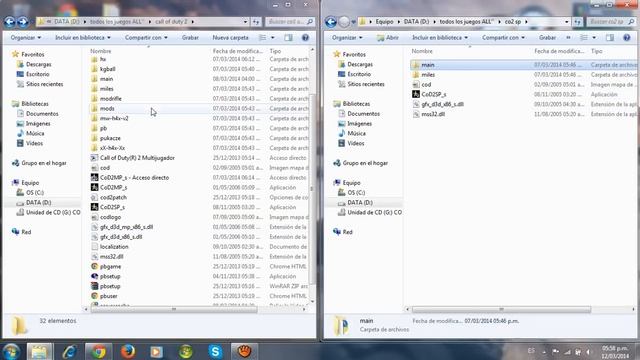Image resolution: width=640 pixels, height=360 pixels.
Task: Sort by Fecha de modifica column in right window
Action: [559, 51]
